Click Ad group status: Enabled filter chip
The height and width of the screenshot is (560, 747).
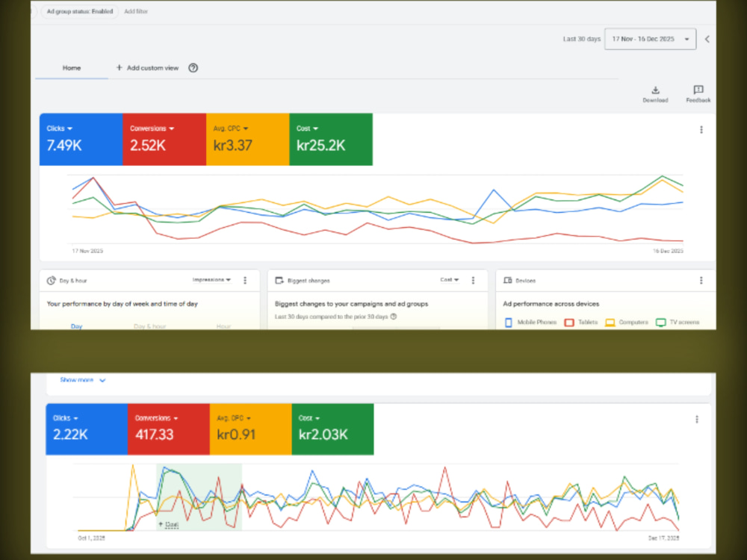pyautogui.click(x=80, y=11)
